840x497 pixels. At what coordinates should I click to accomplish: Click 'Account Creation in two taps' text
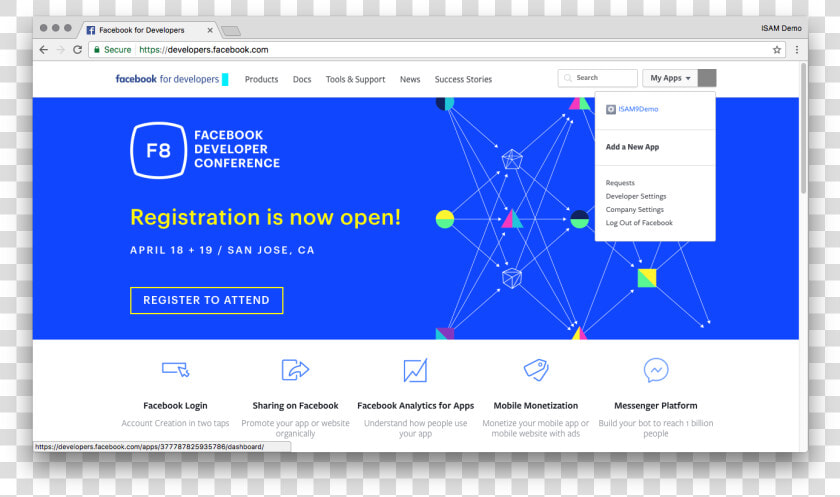tap(175, 423)
